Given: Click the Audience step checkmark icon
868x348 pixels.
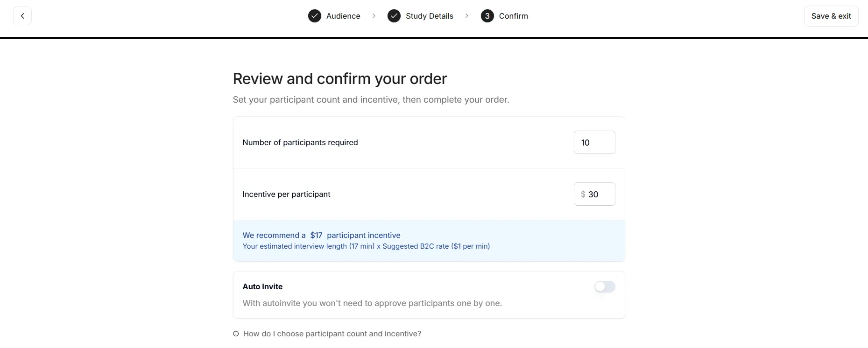Looking at the screenshot, I should pos(315,16).
